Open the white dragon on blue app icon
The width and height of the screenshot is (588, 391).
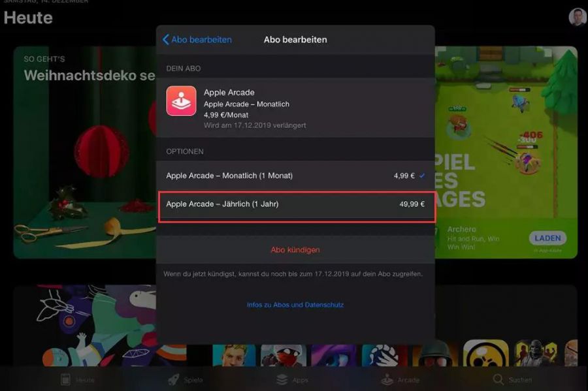[x=384, y=355]
